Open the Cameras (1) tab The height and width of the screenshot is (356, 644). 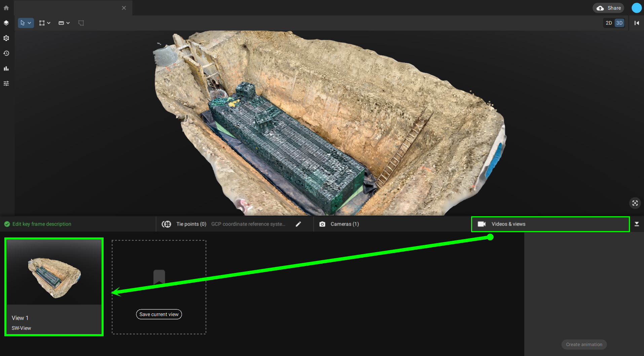[344, 224]
